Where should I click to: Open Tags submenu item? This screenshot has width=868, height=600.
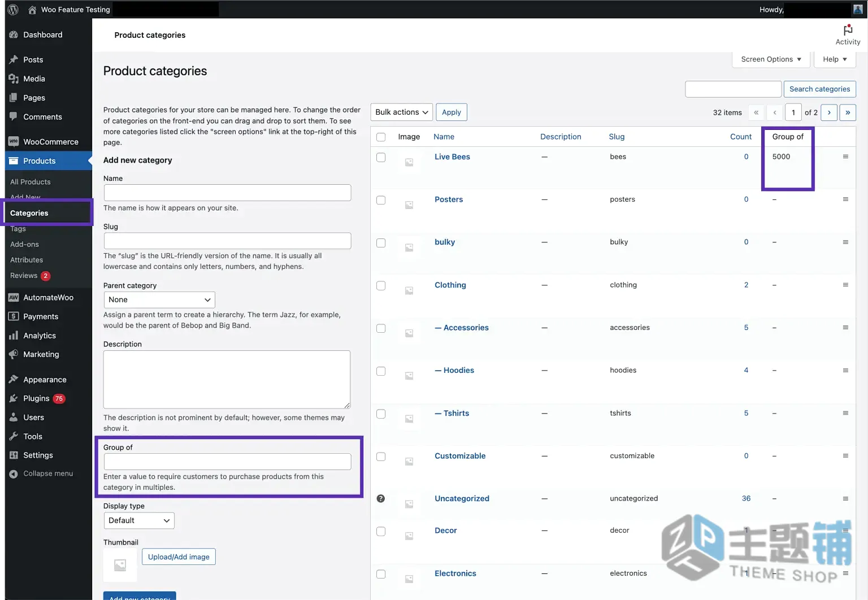point(18,229)
